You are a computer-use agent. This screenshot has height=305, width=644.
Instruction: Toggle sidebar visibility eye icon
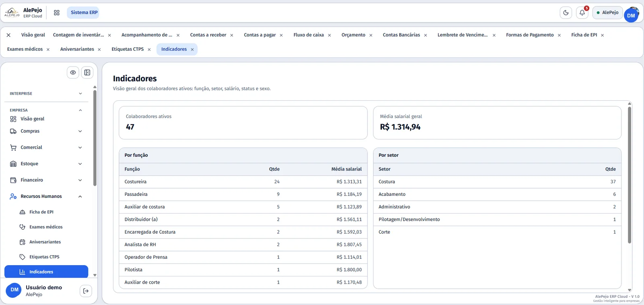(x=73, y=73)
